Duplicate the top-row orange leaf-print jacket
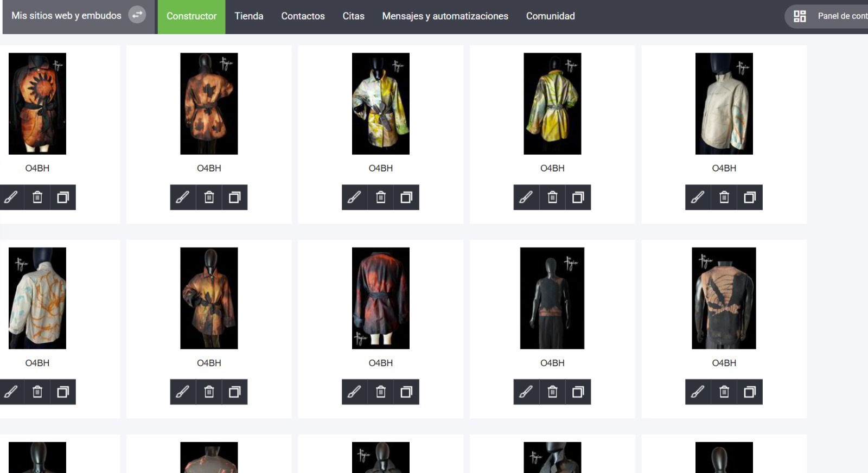 (x=234, y=197)
